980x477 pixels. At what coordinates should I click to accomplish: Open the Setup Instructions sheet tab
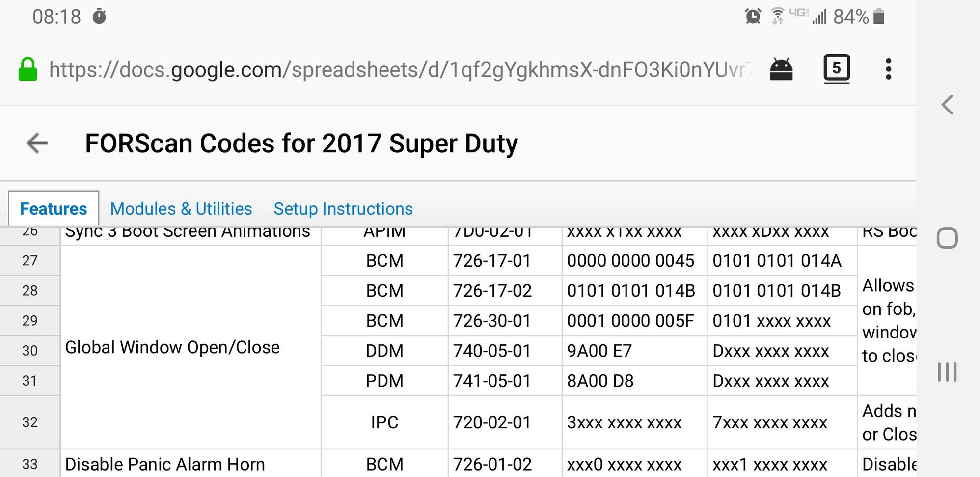(343, 209)
